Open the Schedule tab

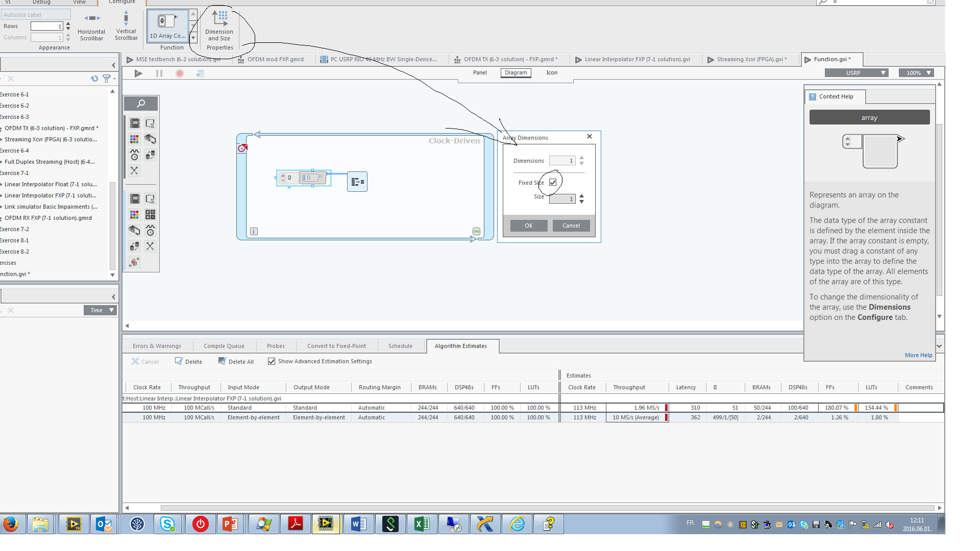(x=400, y=346)
